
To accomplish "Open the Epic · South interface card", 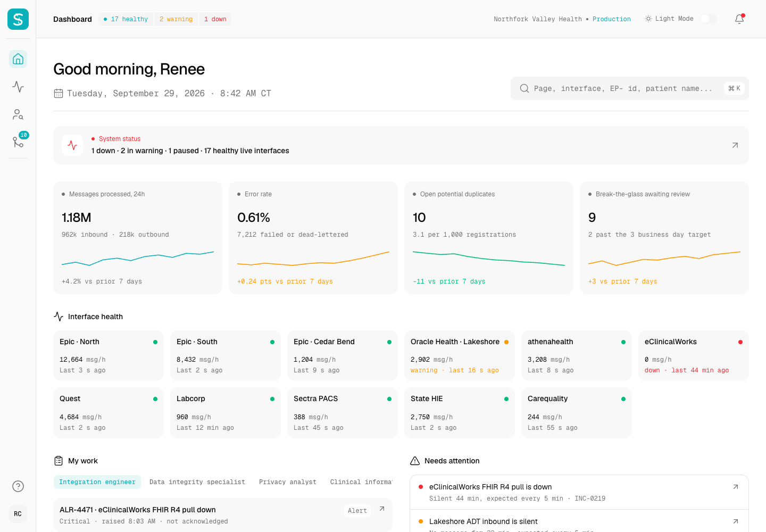I will [x=226, y=355].
